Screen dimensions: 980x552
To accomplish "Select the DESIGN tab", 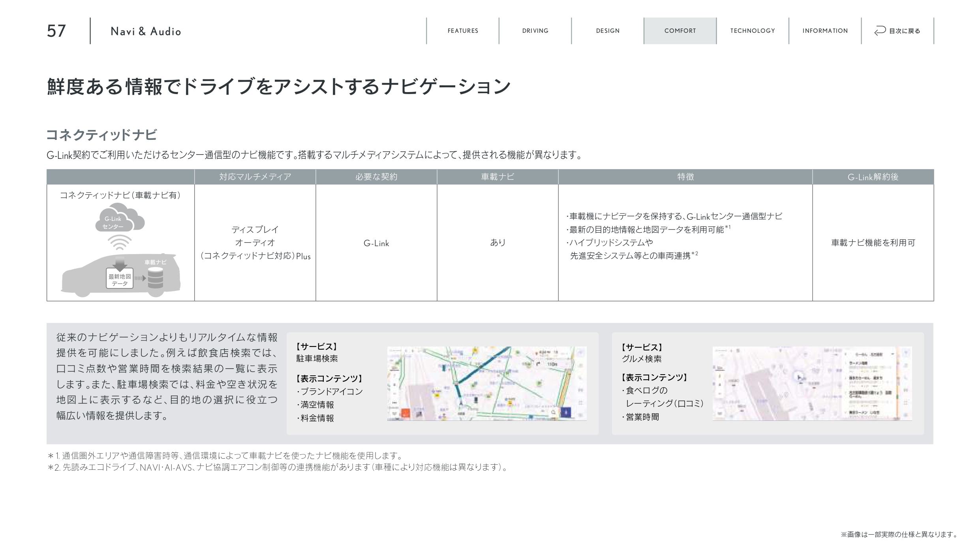I will [608, 31].
